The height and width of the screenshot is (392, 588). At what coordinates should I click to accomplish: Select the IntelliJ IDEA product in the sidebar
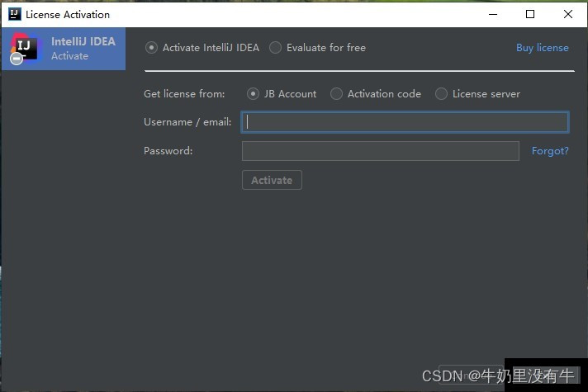64,49
